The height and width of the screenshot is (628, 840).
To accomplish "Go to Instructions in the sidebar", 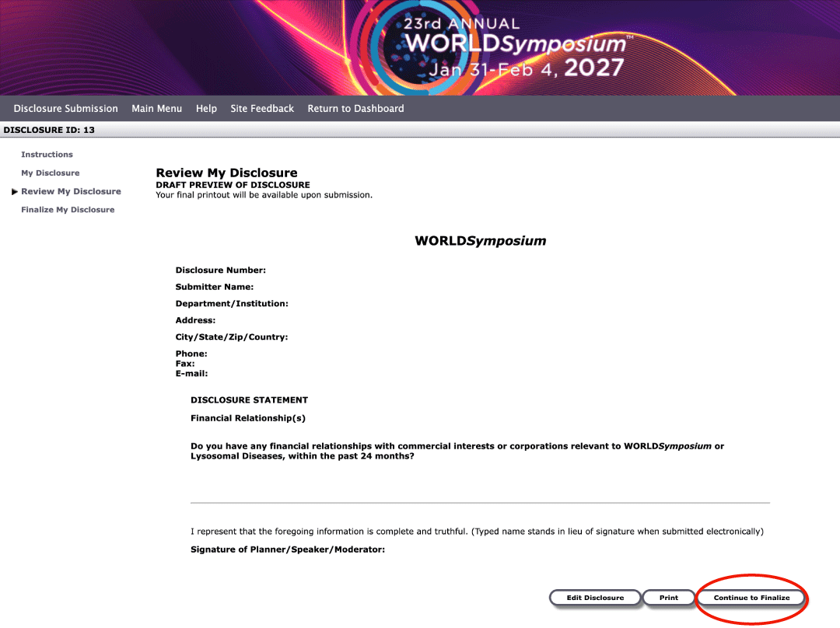I will point(47,154).
